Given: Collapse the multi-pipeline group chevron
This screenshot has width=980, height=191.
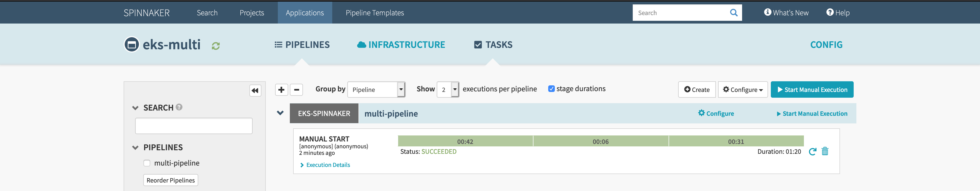Looking at the screenshot, I should coord(280,113).
